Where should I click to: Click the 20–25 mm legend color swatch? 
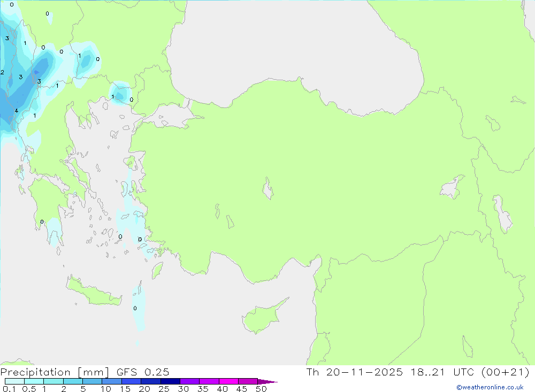(x=151, y=381)
